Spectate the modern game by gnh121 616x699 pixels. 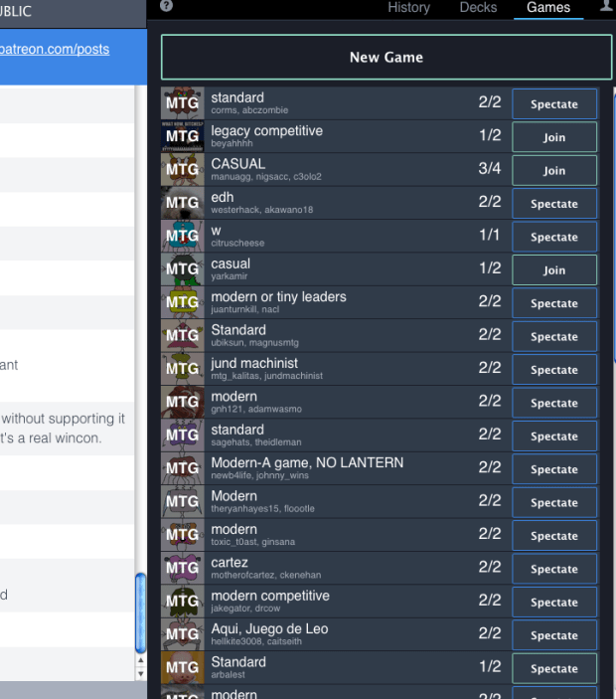(x=554, y=403)
